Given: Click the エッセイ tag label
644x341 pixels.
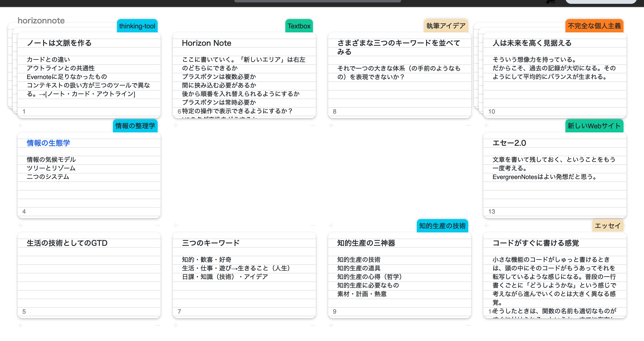Looking at the screenshot, I should 608,226.
